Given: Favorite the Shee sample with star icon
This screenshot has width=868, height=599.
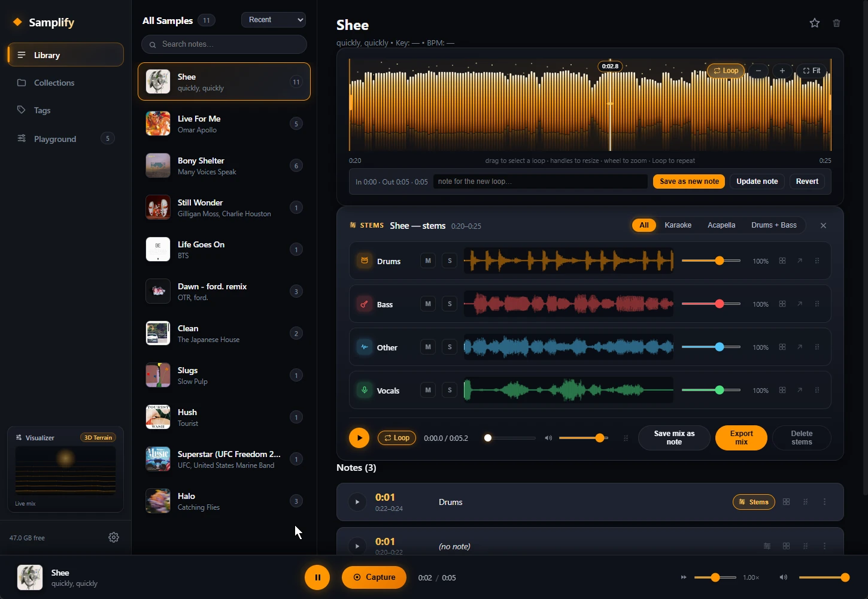Looking at the screenshot, I should (x=815, y=23).
